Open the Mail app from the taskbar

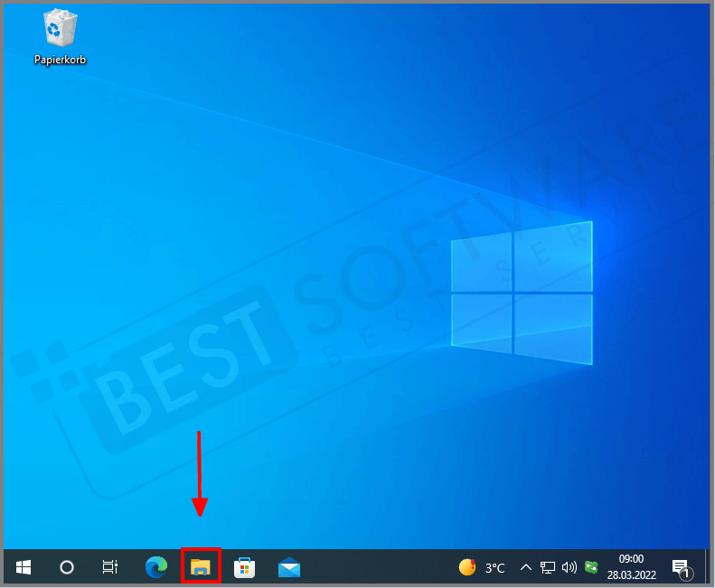coord(289,567)
